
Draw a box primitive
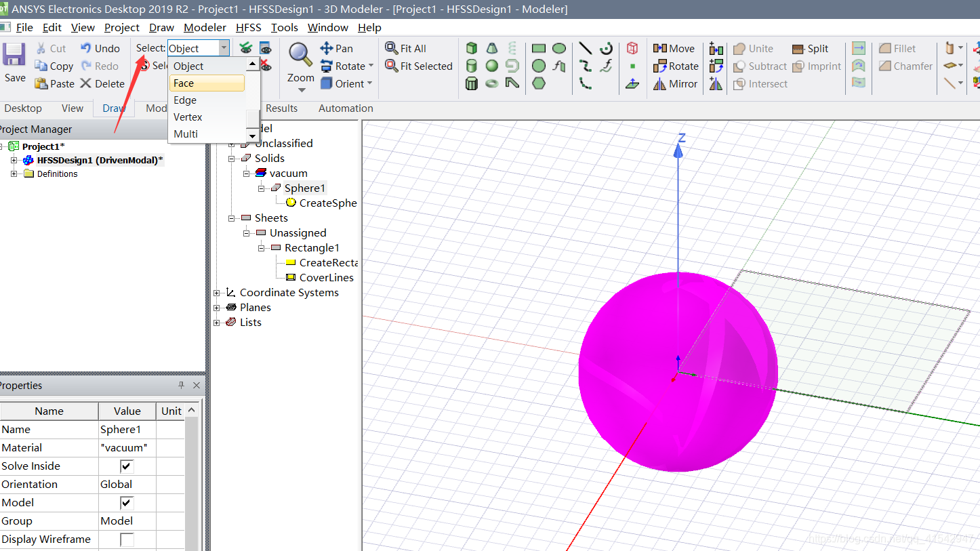[472, 48]
